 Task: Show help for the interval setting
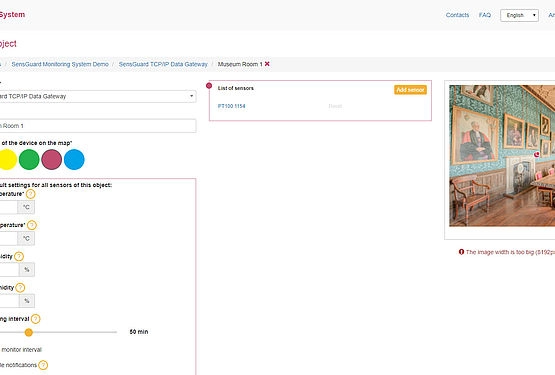[35, 319]
